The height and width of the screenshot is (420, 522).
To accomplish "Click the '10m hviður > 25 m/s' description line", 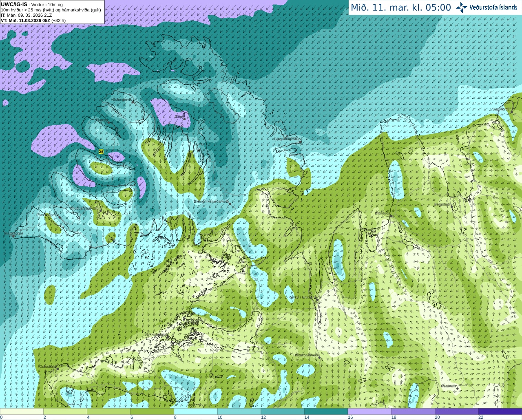I will [x=51, y=10].
